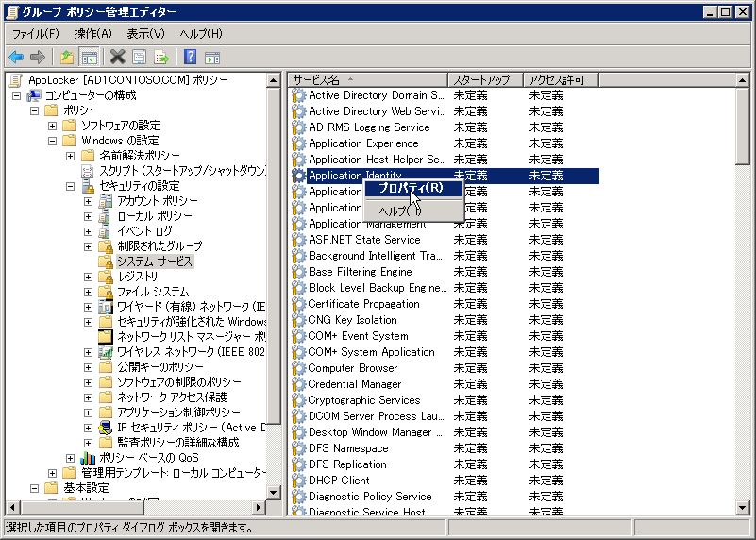The height and width of the screenshot is (540, 756).
Task: Expand the 公開キーのポリシー node
Action: tap(88, 367)
